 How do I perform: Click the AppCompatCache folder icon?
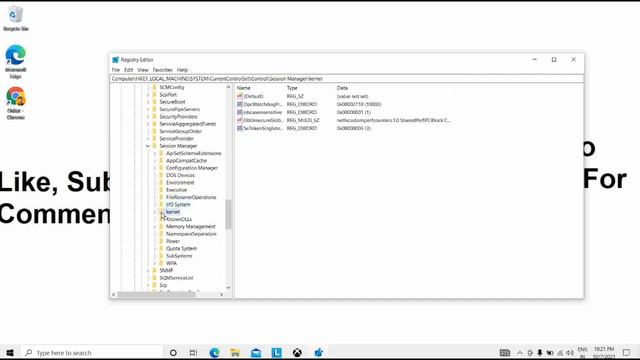pyautogui.click(x=161, y=160)
